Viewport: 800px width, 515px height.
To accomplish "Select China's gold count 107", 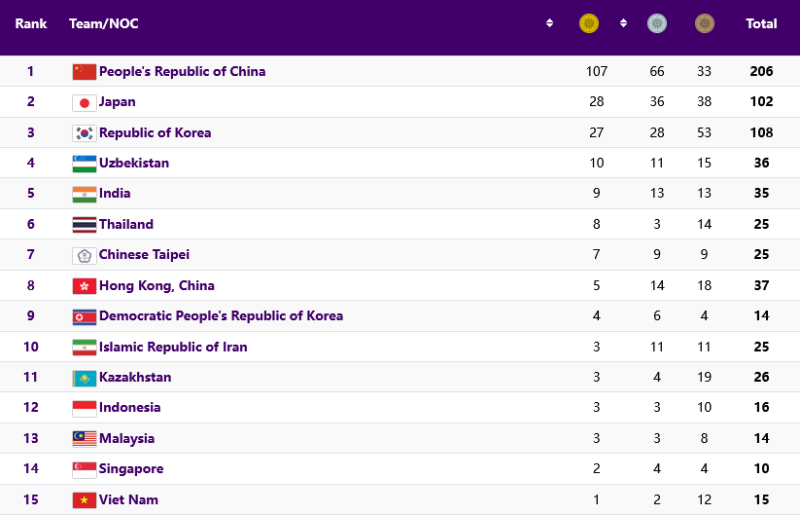I will point(596,71).
